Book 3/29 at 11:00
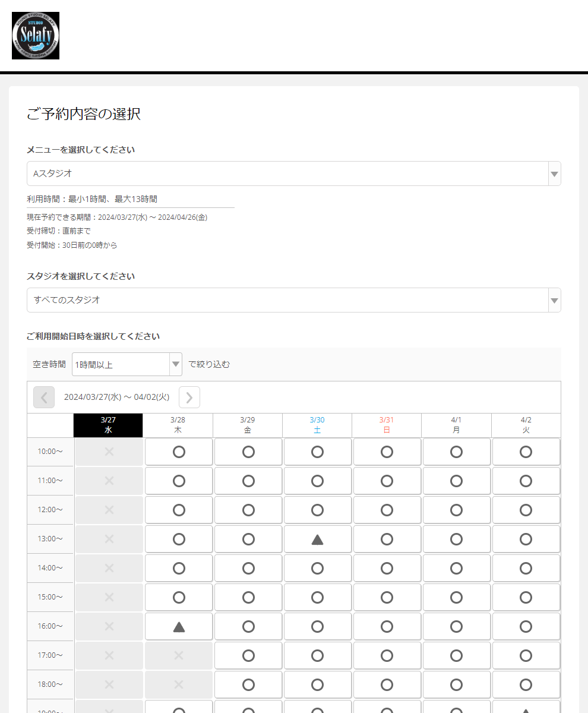The width and height of the screenshot is (588, 713). point(248,481)
